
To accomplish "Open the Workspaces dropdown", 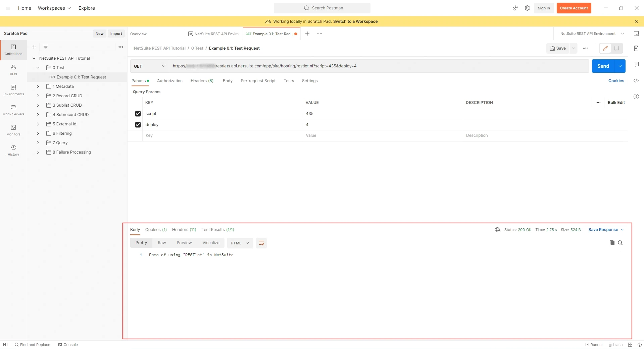I will [54, 8].
